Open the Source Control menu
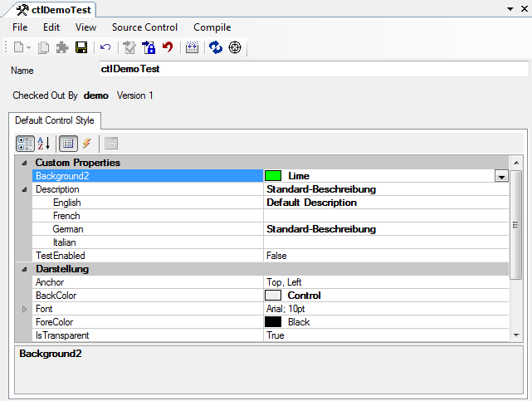The image size is (532, 401). click(144, 27)
